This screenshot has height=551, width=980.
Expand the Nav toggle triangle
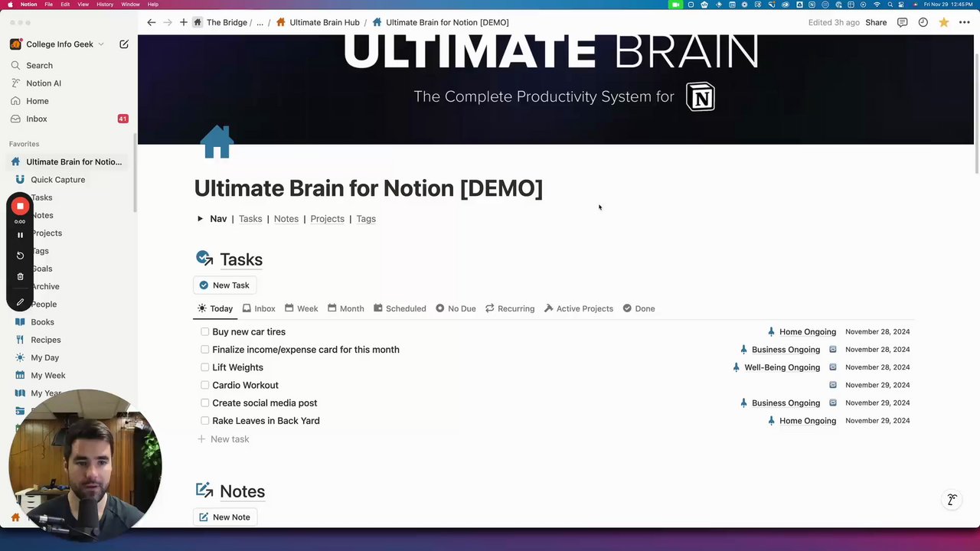tap(200, 219)
